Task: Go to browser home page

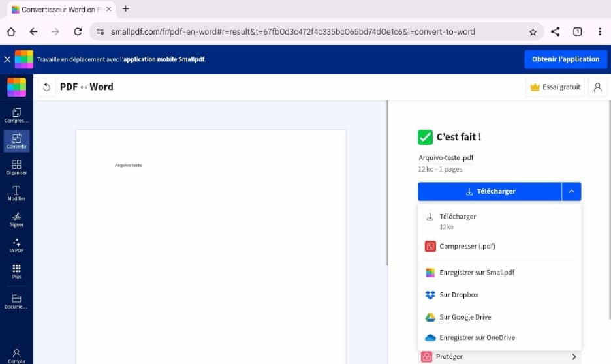Action: pyautogui.click(x=11, y=31)
